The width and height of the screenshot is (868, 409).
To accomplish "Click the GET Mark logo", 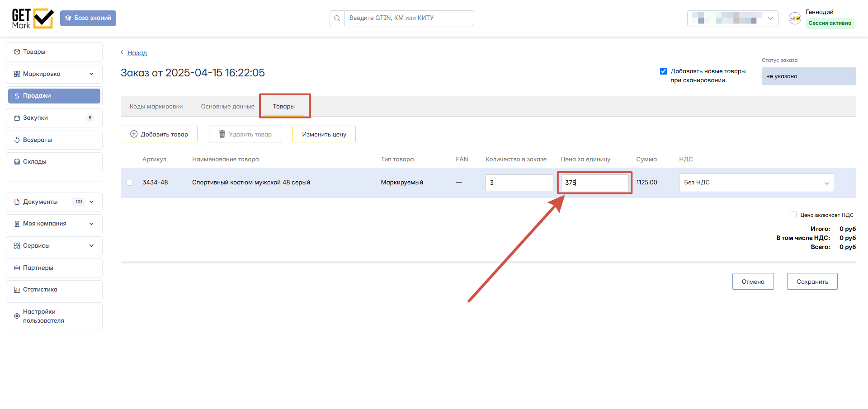I will (x=33, y=19).
